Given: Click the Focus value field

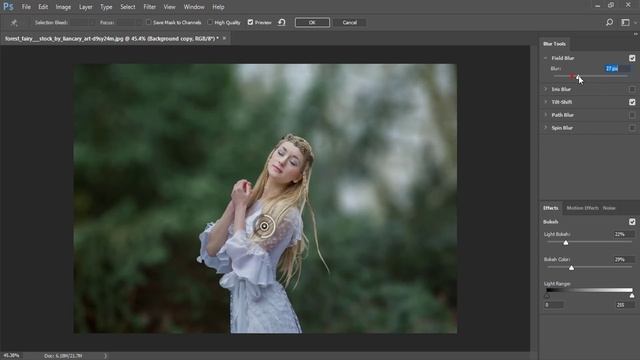Looking at the screenshot, I should pyautogui.click(x=128, y=22).
